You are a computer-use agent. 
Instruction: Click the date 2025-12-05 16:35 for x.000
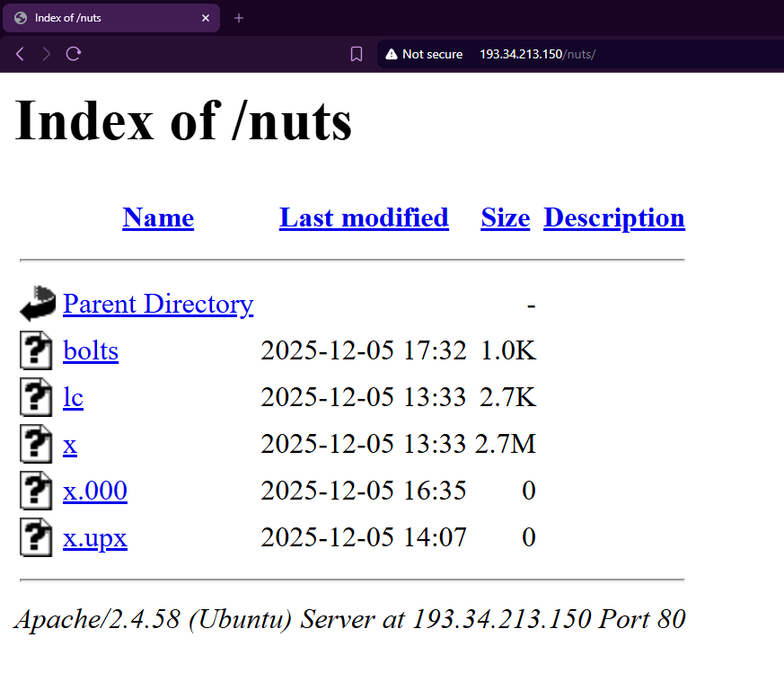click(364, 491)
